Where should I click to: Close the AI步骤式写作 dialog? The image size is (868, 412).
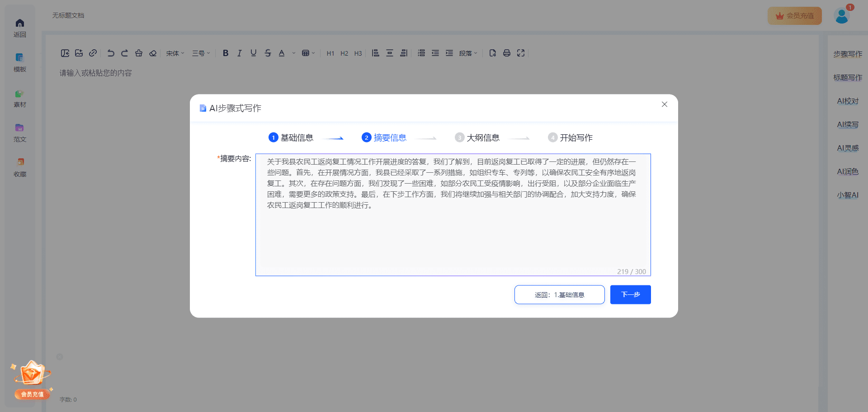[x=665, y=104]
